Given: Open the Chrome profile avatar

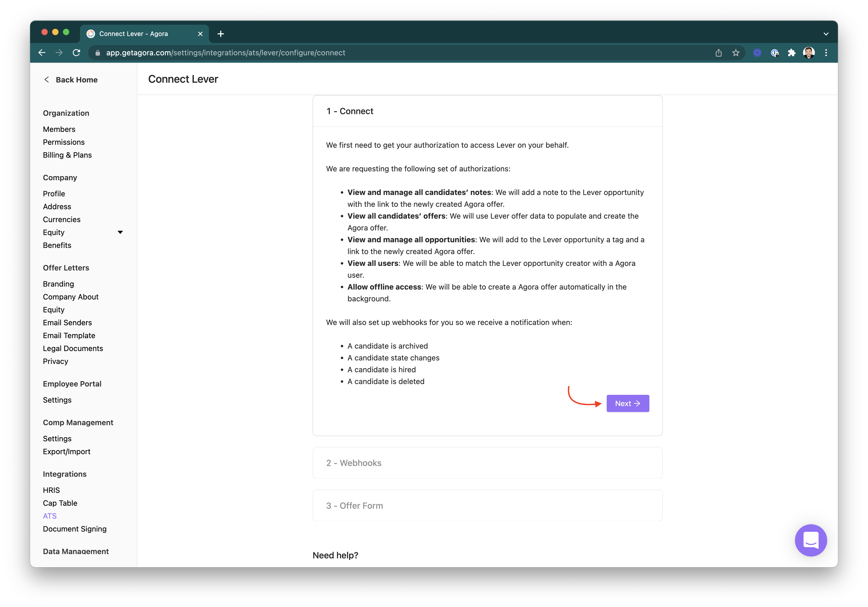Looking at the screenshot, I should [x=809, y=53].
